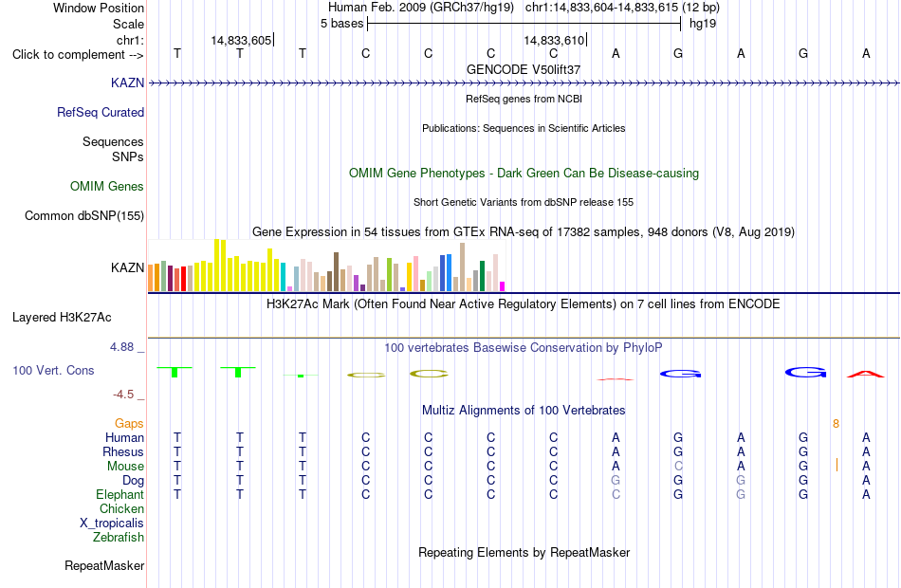Image resolution: width=901 pixels, height=588 pixels.
Task: Click the H3K27Ac Mark ENCODE track title
Action: [524, 304]
